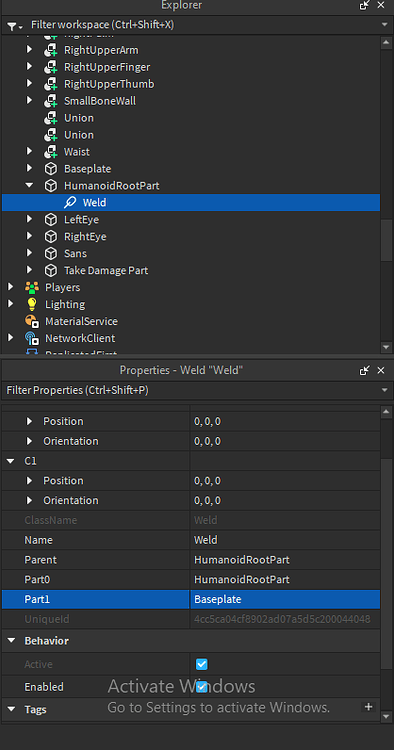Expand the Lighting service node

click(11, 304)
